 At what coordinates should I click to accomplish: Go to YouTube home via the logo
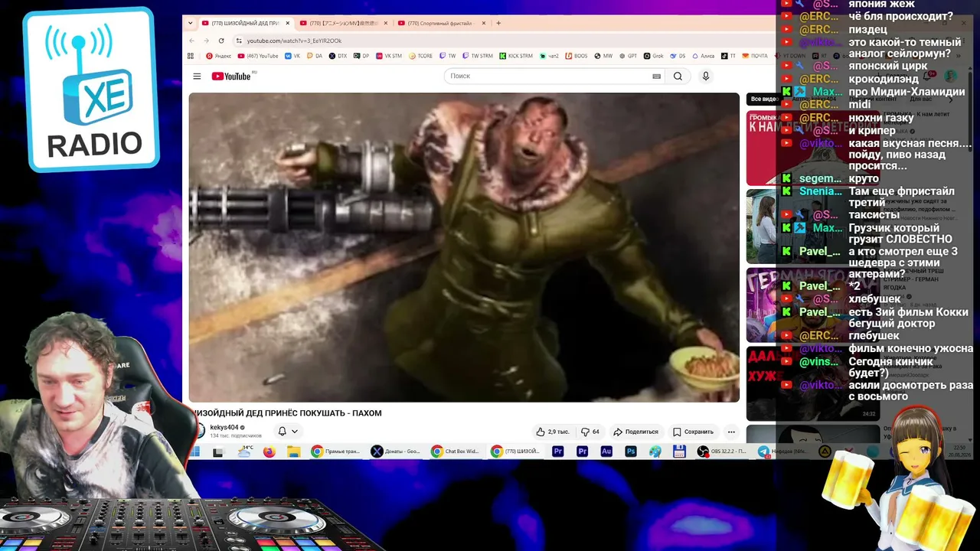point(231,77)
